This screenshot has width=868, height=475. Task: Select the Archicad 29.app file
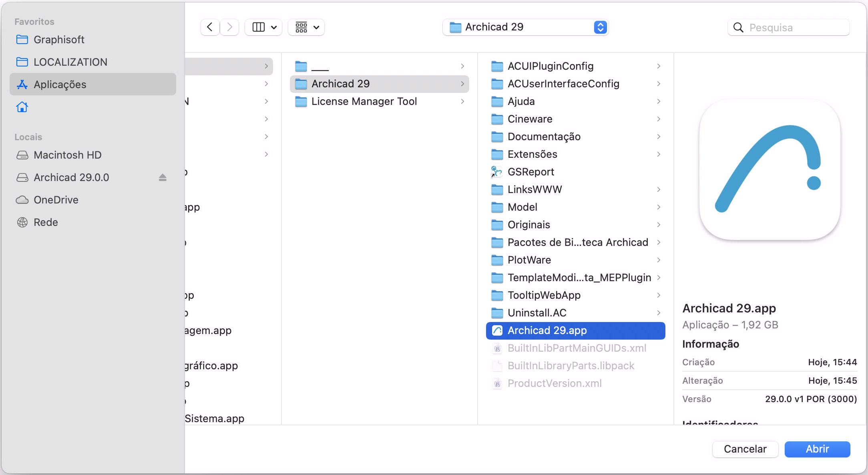point(547,330)
